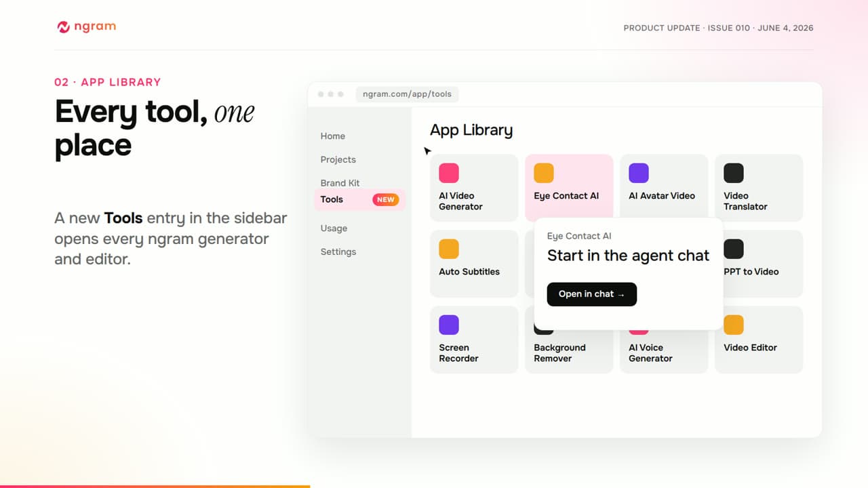Click the ngram logo in the header

click(86, 27)
